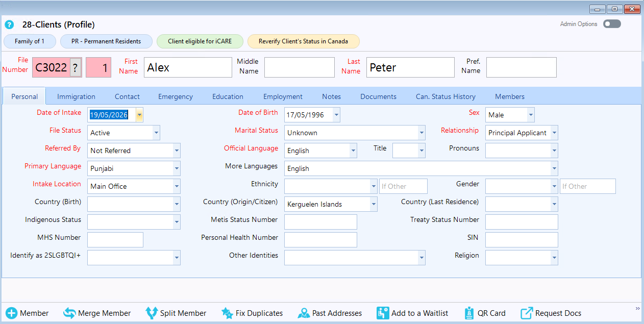The height and width of the screenshot is (324, 644).
Task: Open the Identify as 2SLGBTQI+ dropdown
Action: (x=177, y=258)
